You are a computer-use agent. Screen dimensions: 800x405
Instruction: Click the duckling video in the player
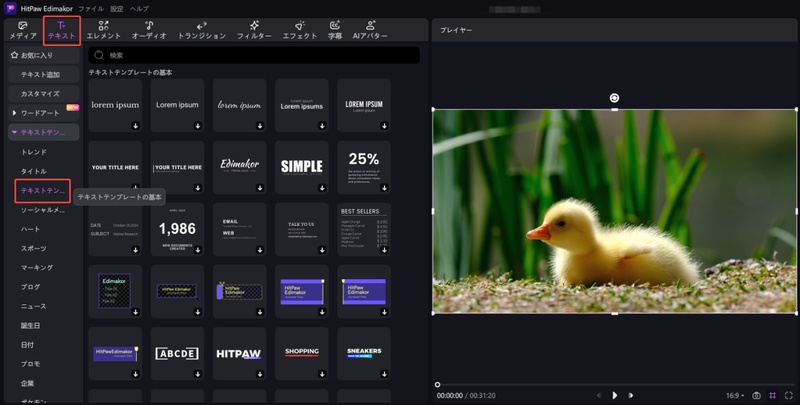(615, 211)
